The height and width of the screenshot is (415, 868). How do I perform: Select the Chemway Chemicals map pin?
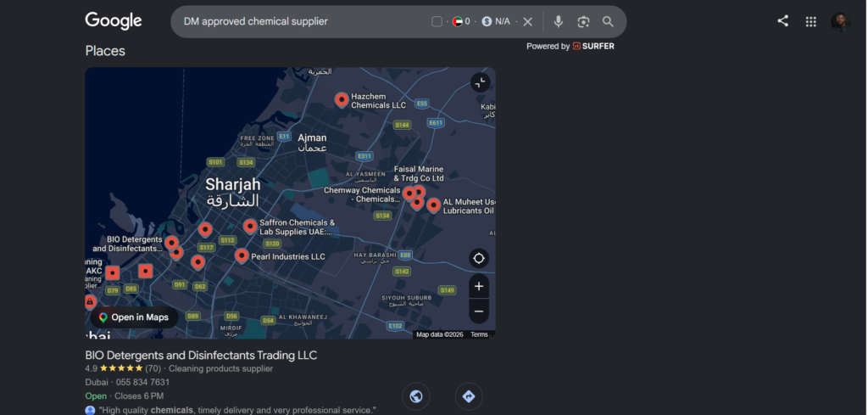[x=409, y=194]
